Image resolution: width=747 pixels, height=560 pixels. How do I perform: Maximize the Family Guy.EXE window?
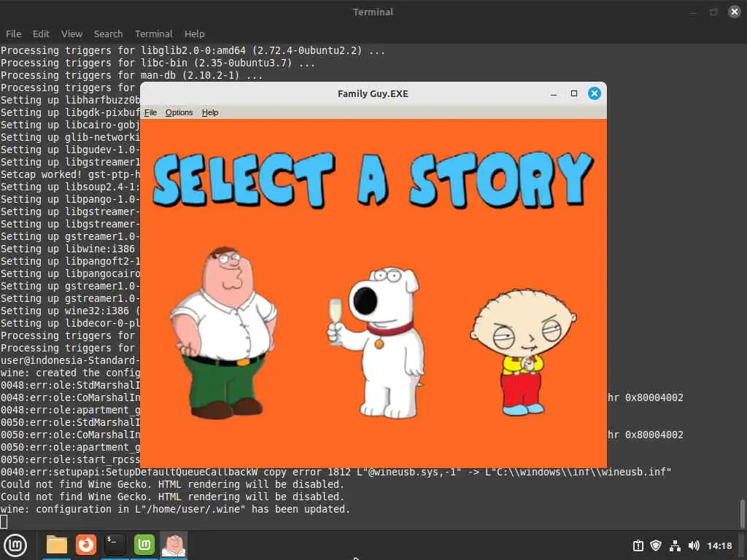point(574,93)
